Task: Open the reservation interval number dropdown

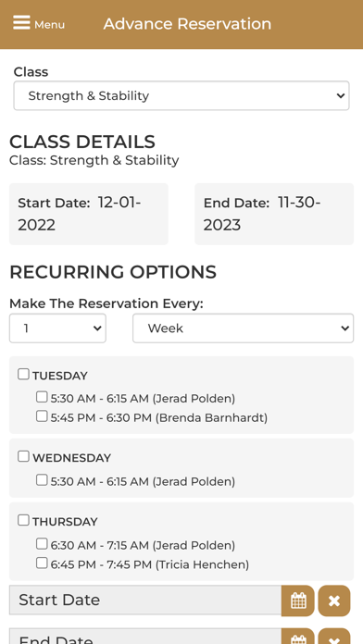Action: [57, 328]
